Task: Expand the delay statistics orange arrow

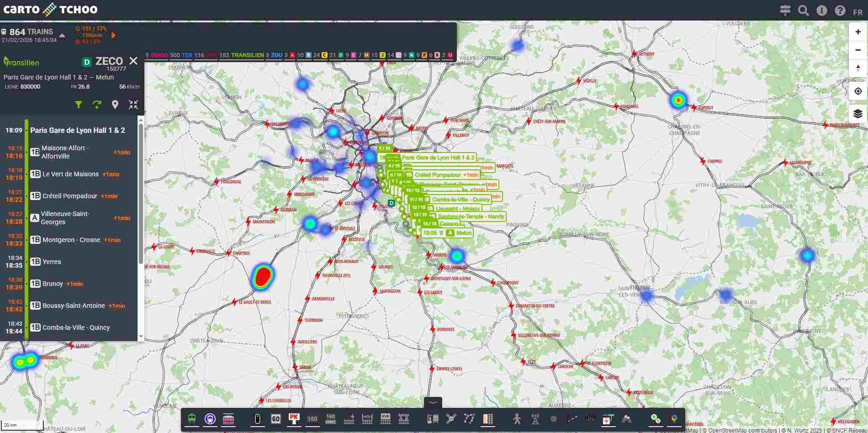Action: (113, 35)
